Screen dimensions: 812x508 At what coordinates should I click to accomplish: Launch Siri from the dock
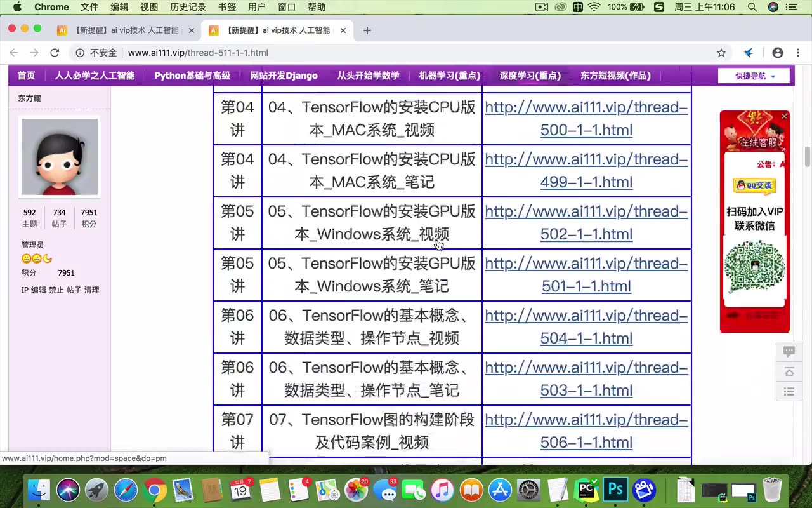68,490
